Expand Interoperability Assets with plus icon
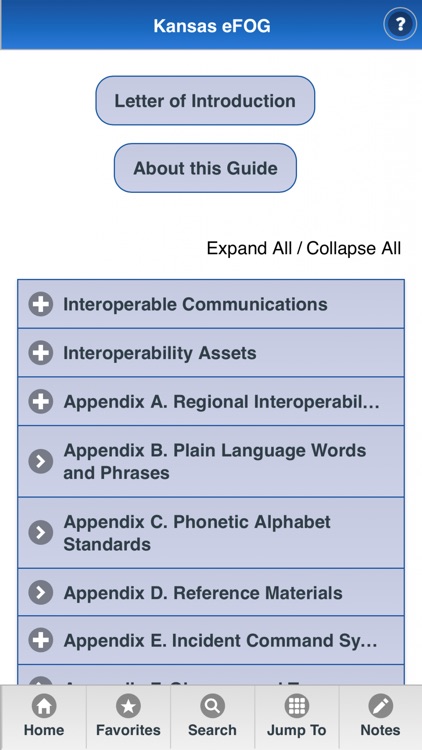This screenshot has height=750, width=422. 41,353
